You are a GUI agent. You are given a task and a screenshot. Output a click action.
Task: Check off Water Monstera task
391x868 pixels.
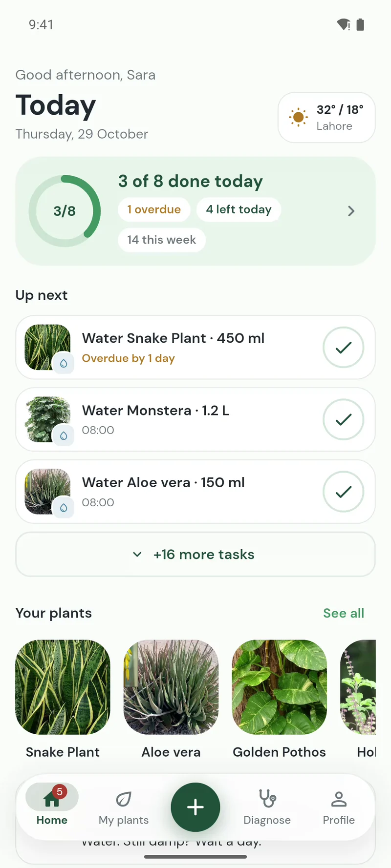coord(344,419)
